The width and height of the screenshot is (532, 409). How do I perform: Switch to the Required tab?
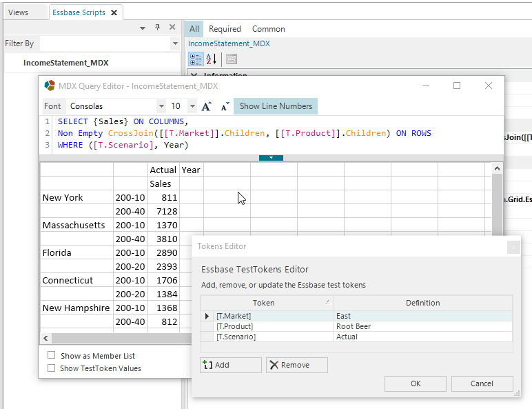pyautogui.click(x=225, y=29)
